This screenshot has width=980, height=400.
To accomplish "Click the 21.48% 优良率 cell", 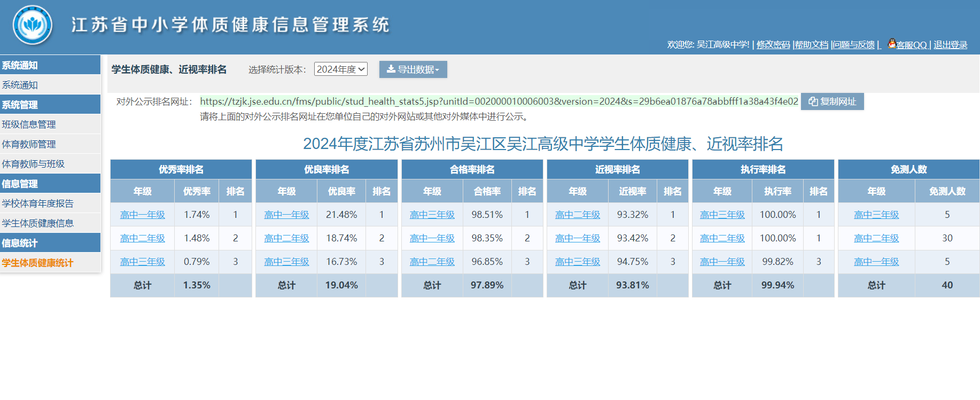I will click(x=341, y=215).
